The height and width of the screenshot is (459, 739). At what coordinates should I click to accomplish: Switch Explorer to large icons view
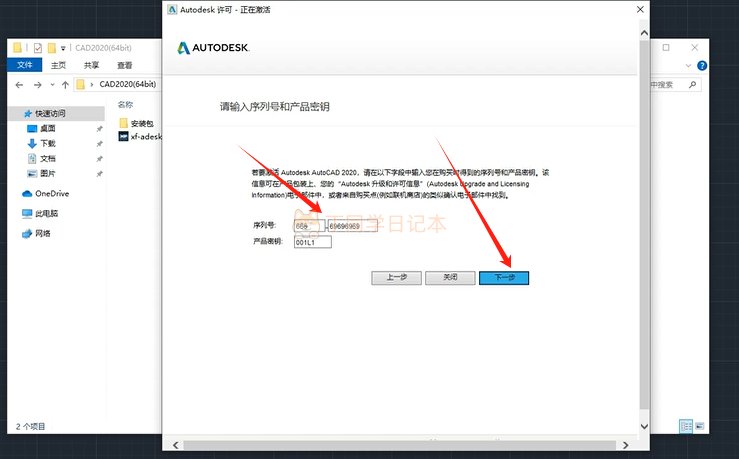coord(699,426)
